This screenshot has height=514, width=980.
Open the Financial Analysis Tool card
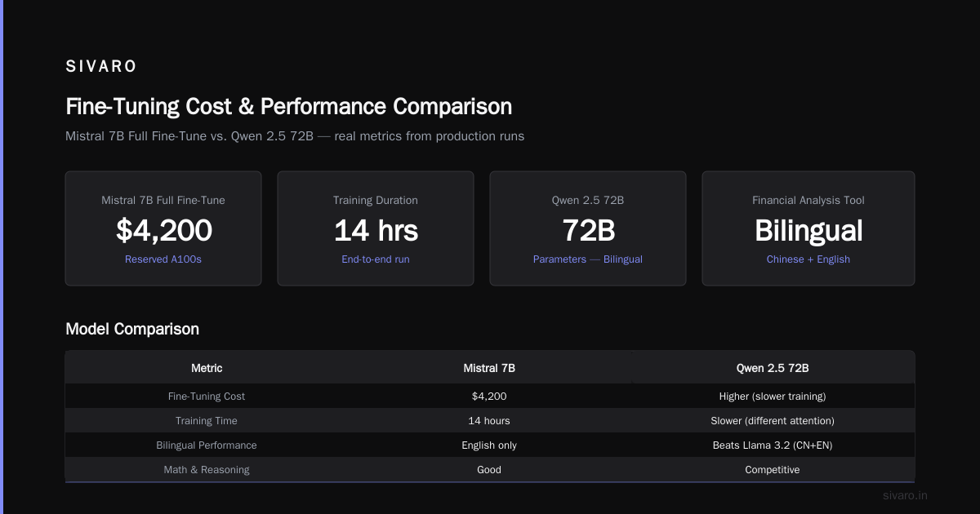pyautogui.click(x=808, y=228)
